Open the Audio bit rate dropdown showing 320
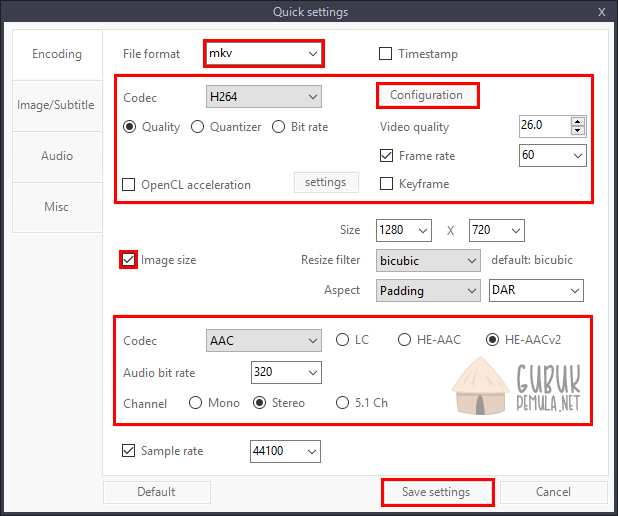This screenshot has width=618, height=516. 286,373
